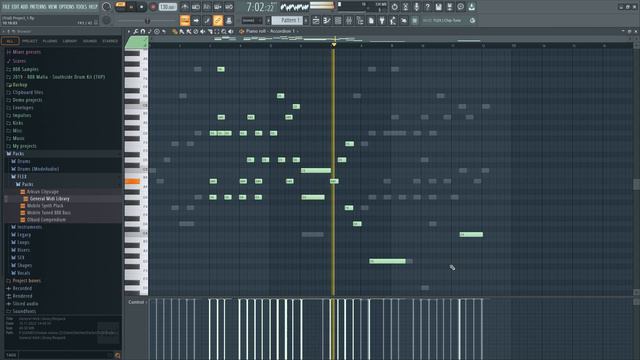
Task: Open the Pattern 1 selector
Action: (x=287, y=20)
